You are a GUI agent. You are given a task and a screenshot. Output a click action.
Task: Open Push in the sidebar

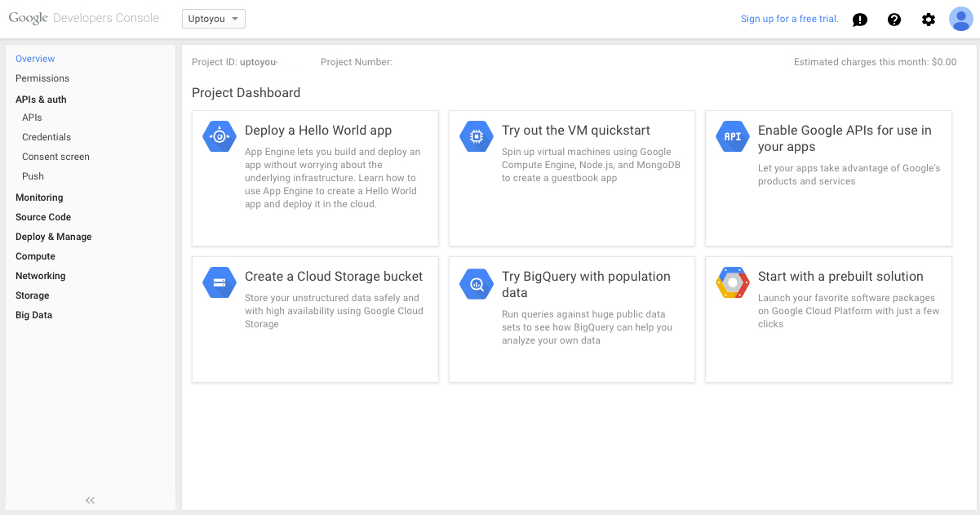coord(33,176)
